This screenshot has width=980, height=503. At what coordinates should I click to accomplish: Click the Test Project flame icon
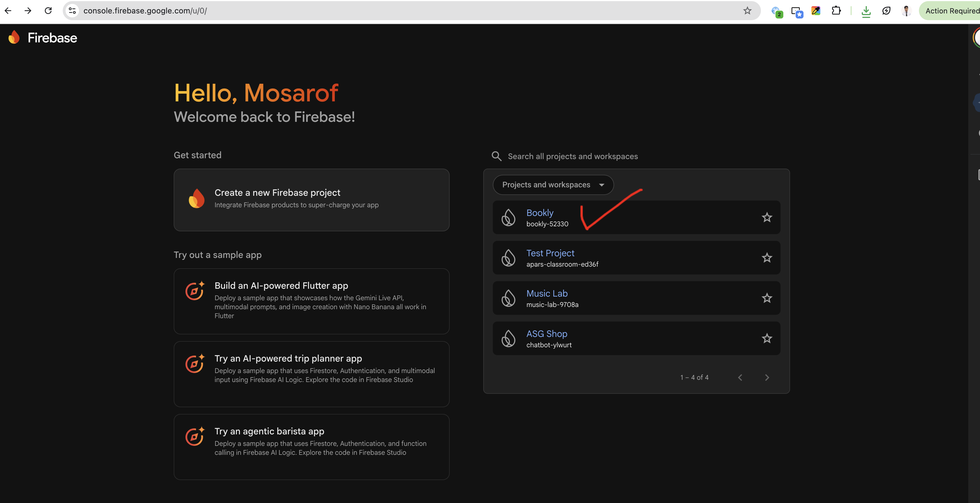[x=508, y=258]
